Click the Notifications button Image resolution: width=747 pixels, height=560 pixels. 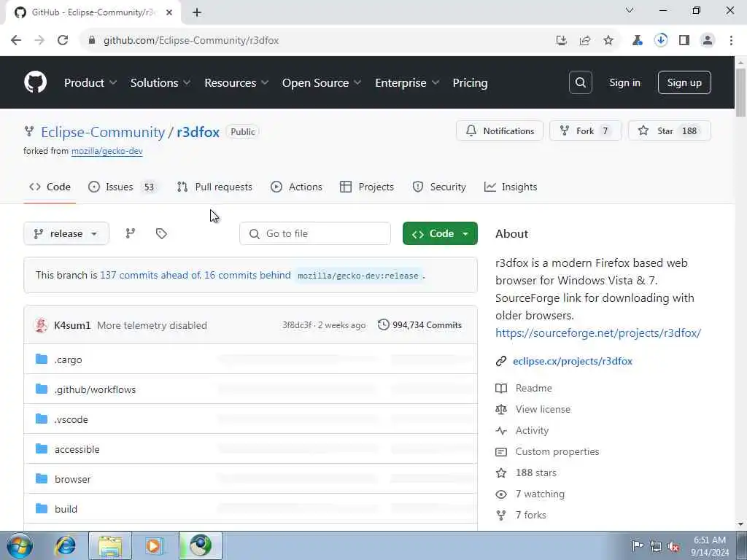tap(499, 131)
